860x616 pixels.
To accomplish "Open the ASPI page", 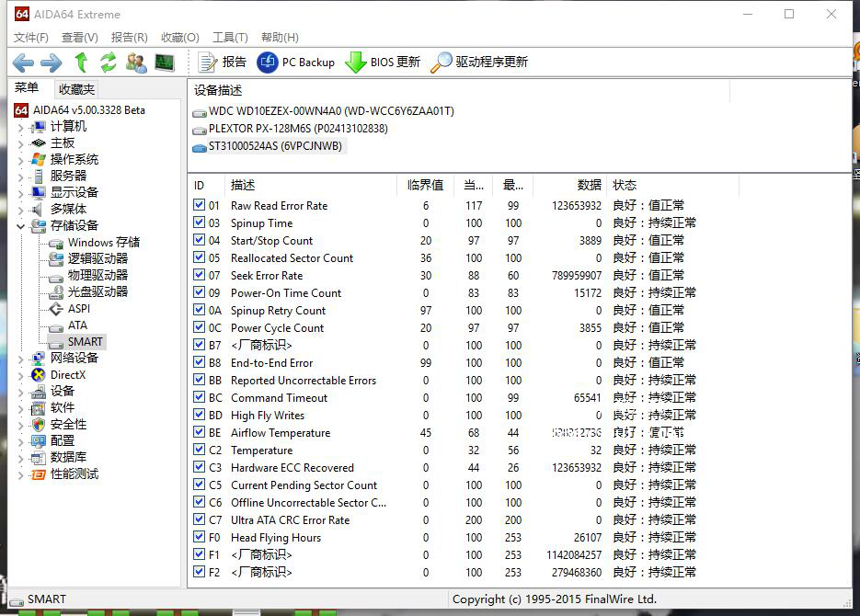I will [x=70, y=309].
